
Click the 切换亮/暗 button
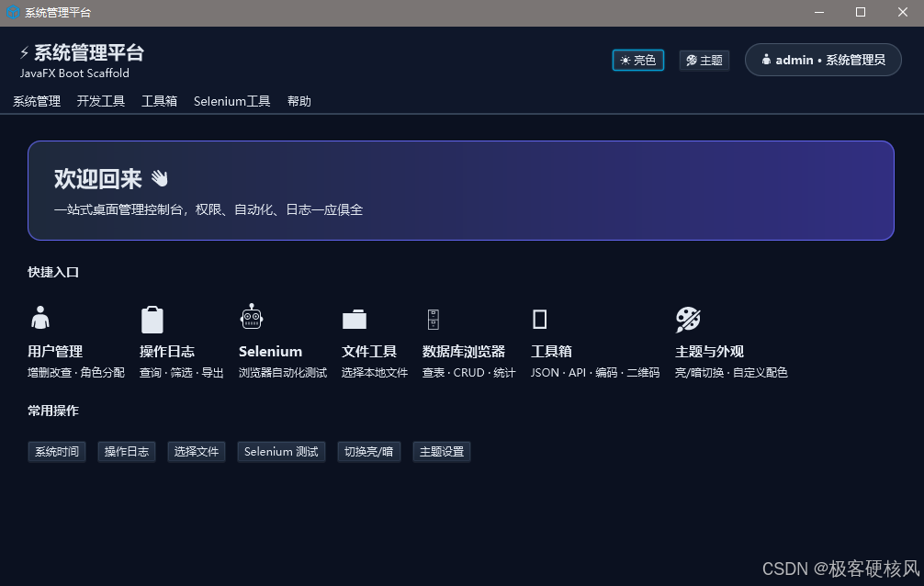pos(369,452)
